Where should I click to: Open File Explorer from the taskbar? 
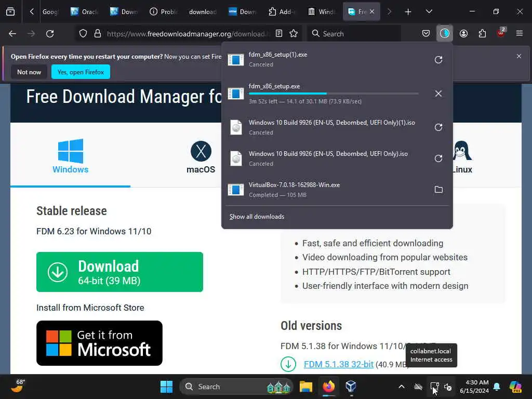(305, 387)
